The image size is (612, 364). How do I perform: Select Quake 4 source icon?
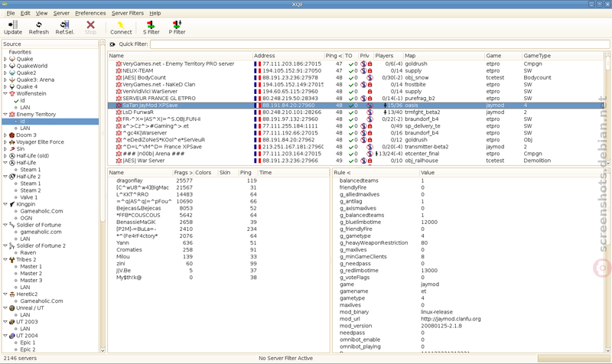coord(12,86)
